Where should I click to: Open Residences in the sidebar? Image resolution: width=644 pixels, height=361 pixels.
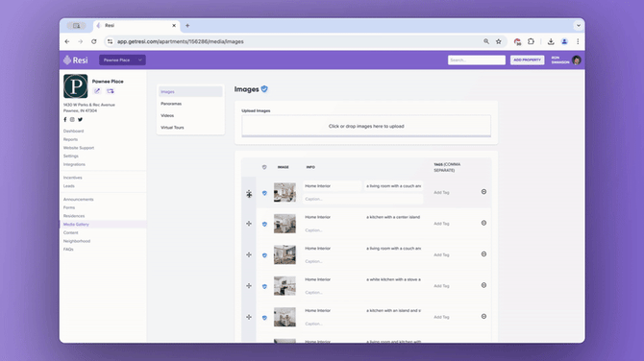[x=74, y=216]
